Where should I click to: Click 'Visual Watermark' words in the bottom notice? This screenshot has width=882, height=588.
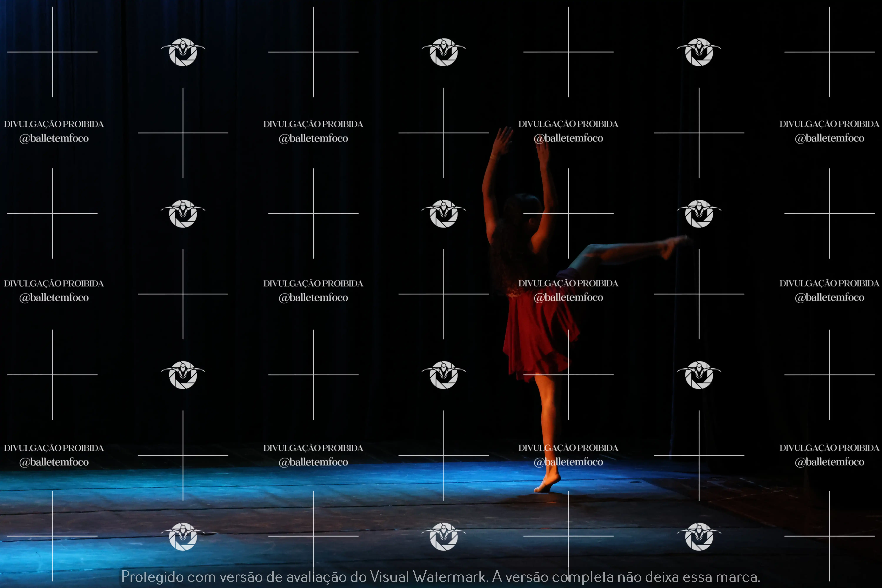point(427,577)
